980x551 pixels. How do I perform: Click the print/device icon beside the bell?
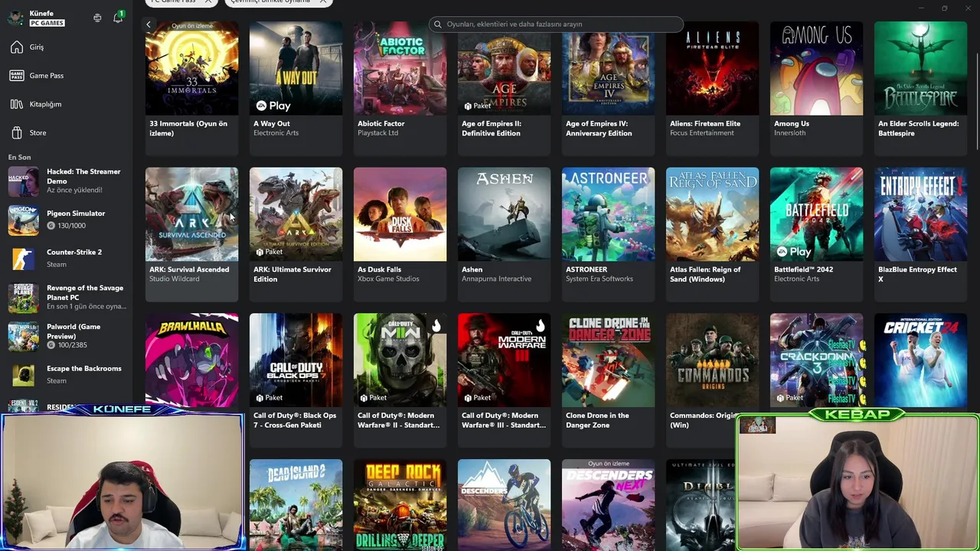[x=97, y=18]
